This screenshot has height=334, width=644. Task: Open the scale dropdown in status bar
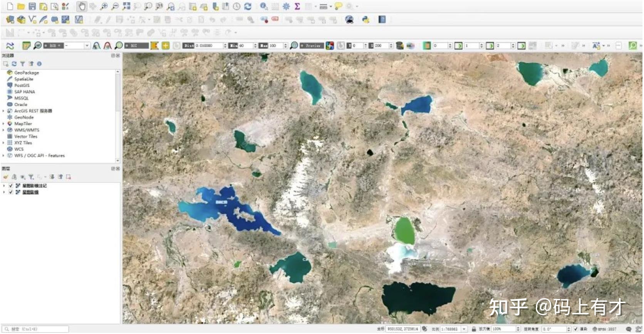point(464,329)
